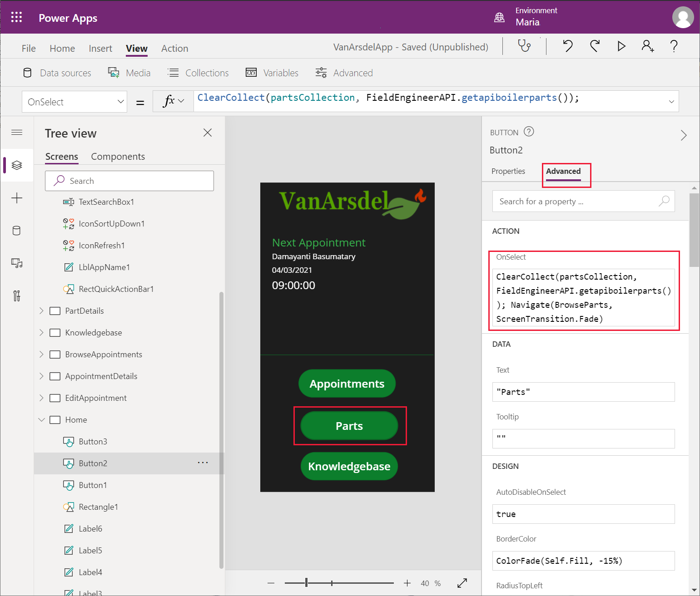Open Media from the View ribbon
The width and height of the screenshot is (700, 596).
click(129, 73)
